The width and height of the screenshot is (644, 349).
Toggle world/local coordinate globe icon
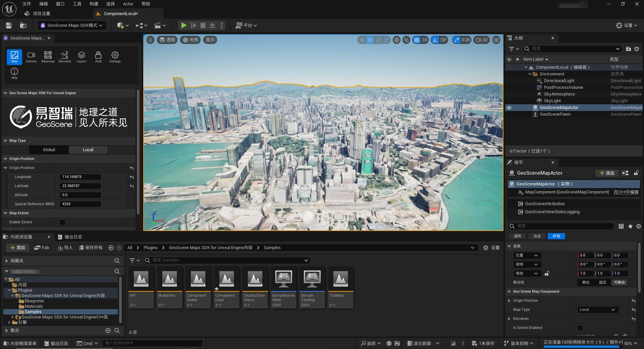point(396,40)
